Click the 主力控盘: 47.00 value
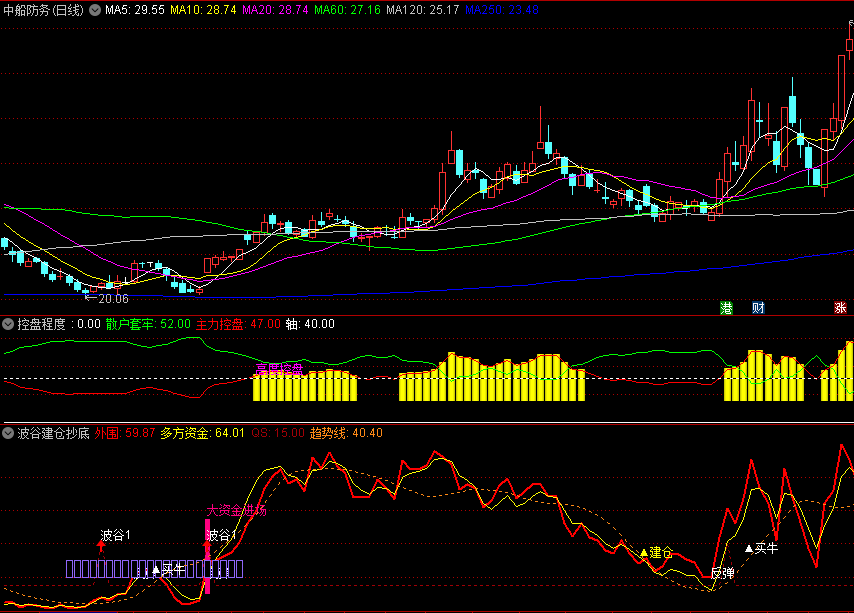This screenshot has height=613, width=854. coord(238,324)
